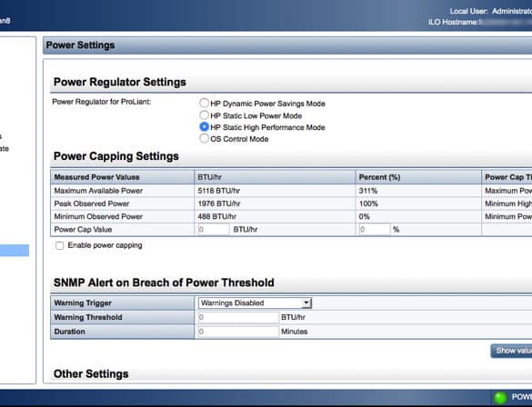532x407 pixels.
Task: Select the highlighted sidebar menu item
Action: (15, 251)
